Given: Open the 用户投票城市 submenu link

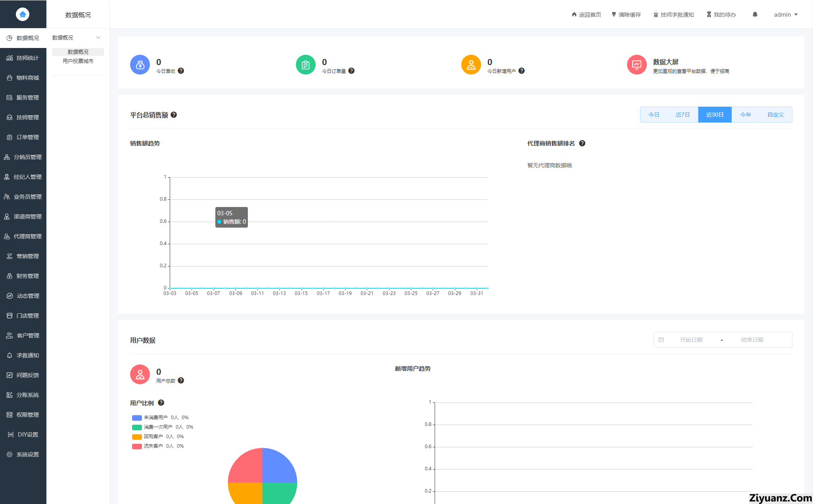Looking at the screenshot, I should tap(78, 61).
